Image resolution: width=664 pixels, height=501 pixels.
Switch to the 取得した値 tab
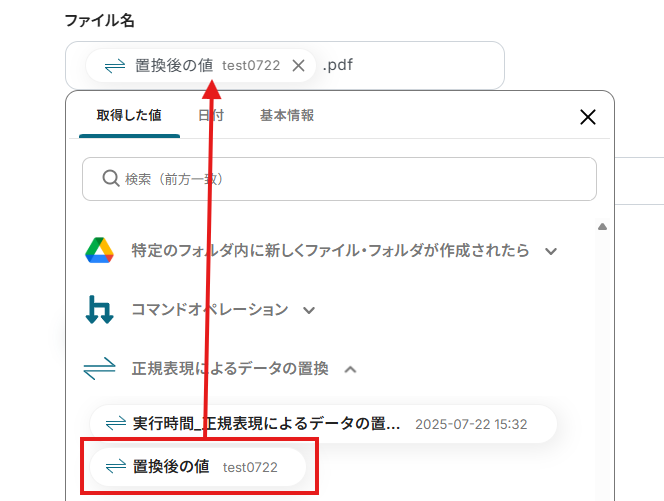(129, 116)
